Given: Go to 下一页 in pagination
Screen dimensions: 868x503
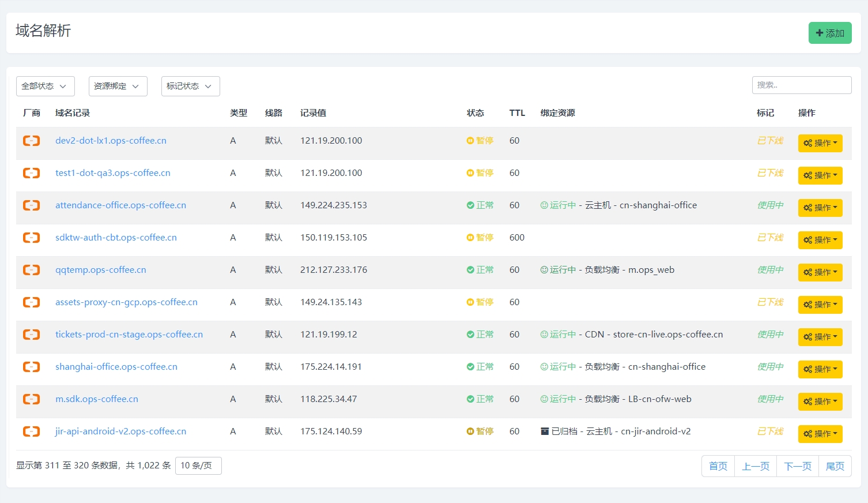Looking at the screenshot, I should tap(797, 466).
